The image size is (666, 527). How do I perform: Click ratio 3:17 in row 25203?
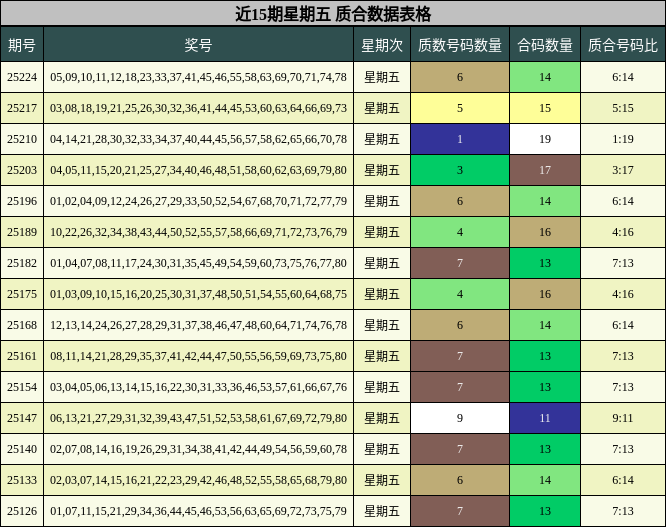coord(623,170)
